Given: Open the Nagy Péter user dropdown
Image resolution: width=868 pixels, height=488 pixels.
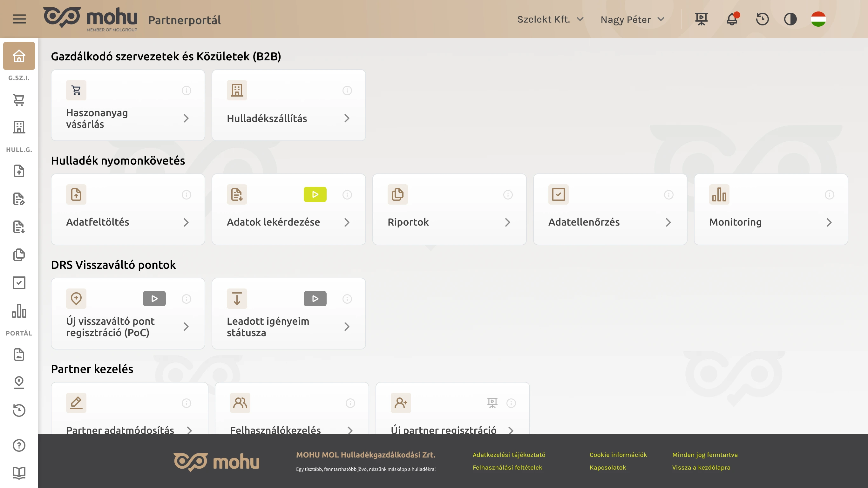Looking at the screenshot, I should pyautogui.click(x=632, y=19).
